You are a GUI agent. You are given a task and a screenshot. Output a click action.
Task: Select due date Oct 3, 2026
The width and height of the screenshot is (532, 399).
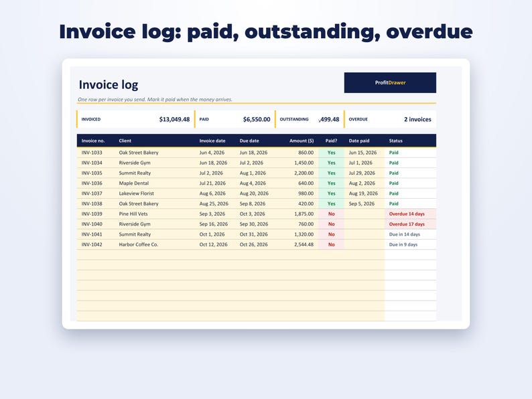tap(252, 214)
